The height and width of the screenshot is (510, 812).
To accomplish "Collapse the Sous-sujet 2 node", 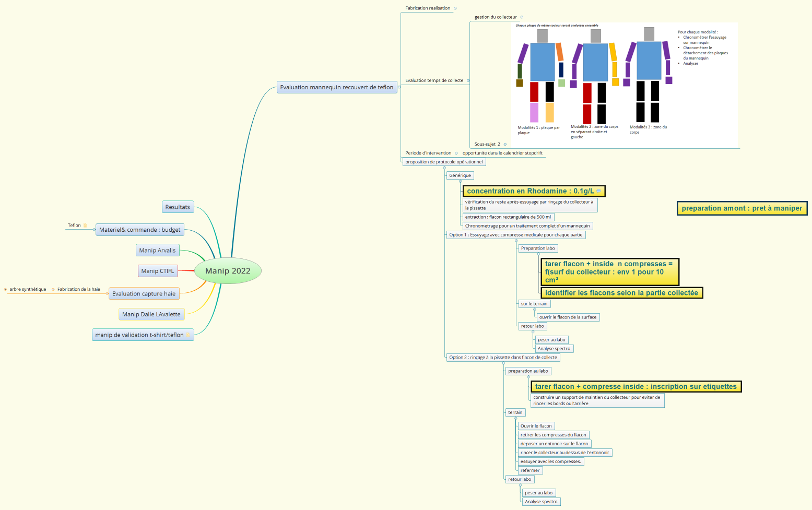I will (505, 144).
